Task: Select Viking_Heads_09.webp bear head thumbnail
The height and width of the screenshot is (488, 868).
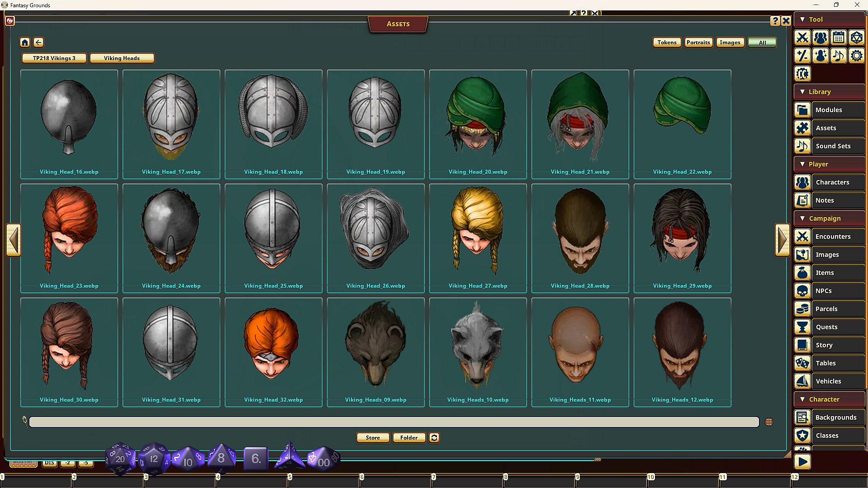Action: [376, 352]
